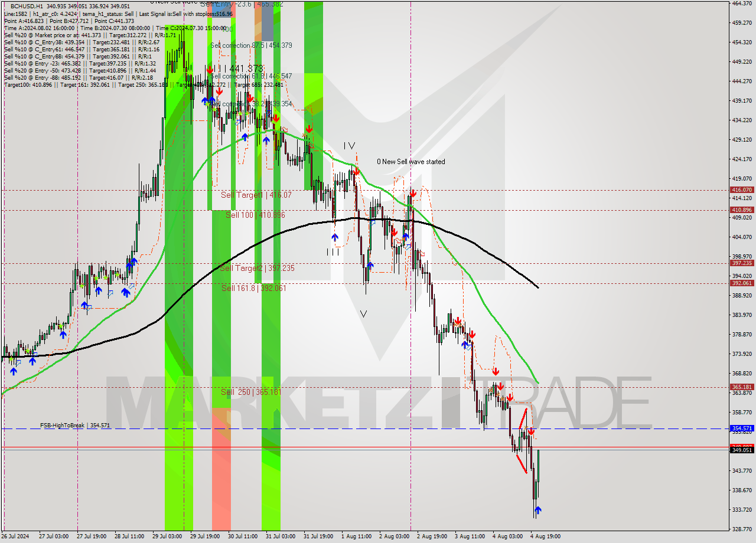Viewport: 756px width, 543px height.
Task: Click the red 416.070 price axis tag
Action: click(x=742, y=190)
